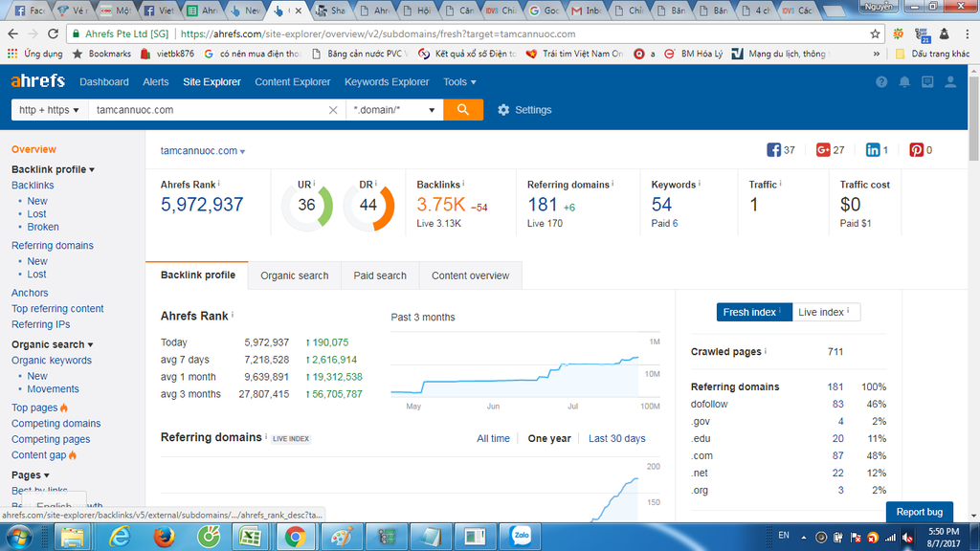
Task: Open the Content gap link
Action: pos(38,454)
